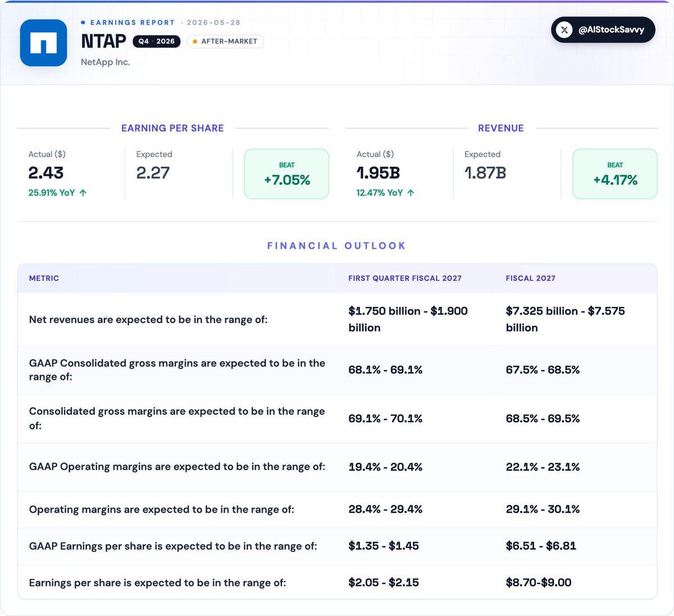Click the REVENUE section heading

pos(501,128)
